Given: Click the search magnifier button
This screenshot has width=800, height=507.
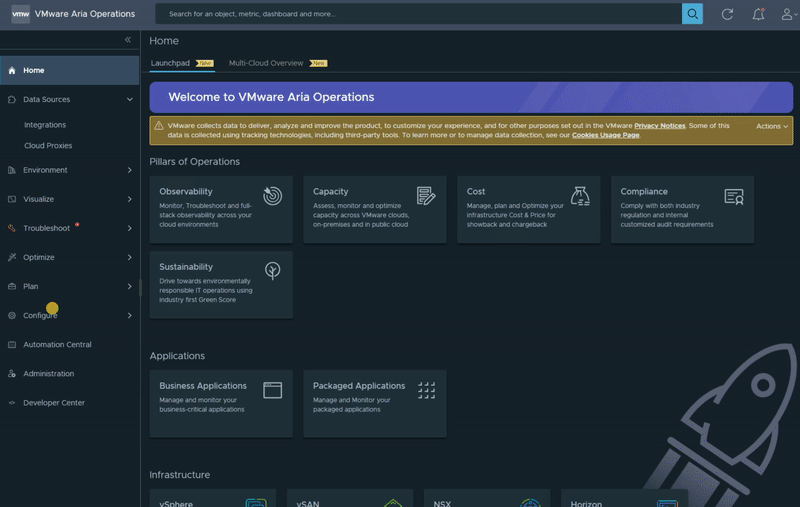Looking at the screenshot, I should pos(692,14).
